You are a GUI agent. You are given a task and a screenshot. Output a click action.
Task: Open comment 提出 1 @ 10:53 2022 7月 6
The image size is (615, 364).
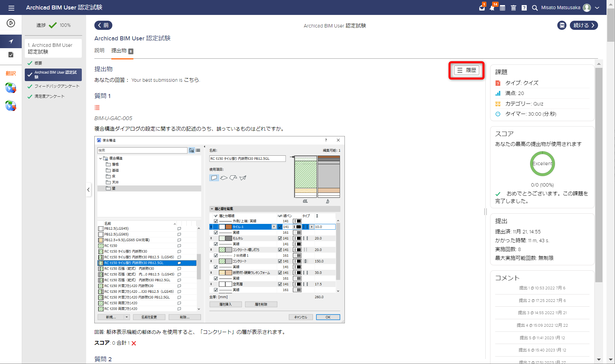pos(542,288)
